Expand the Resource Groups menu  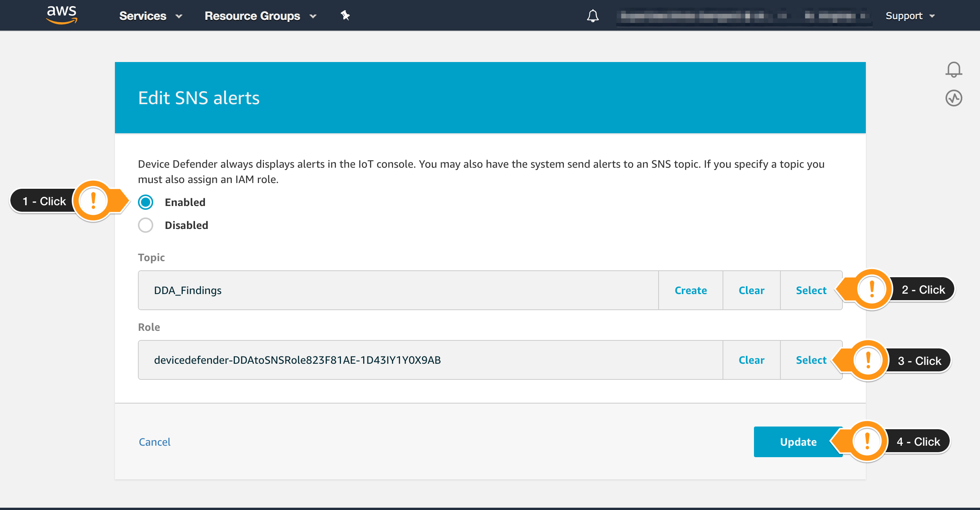coord(261,16)
